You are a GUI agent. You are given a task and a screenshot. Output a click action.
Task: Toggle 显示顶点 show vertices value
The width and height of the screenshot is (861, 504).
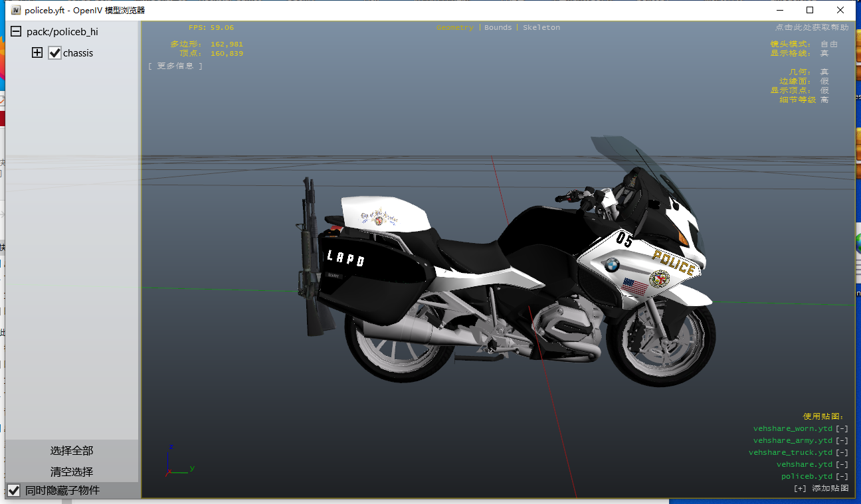point(824,90)
